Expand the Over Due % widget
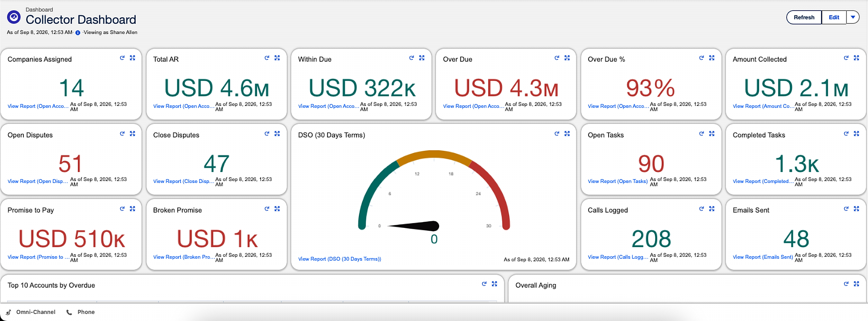Viewport: 868px width, 321px height. tap(712, 58)
